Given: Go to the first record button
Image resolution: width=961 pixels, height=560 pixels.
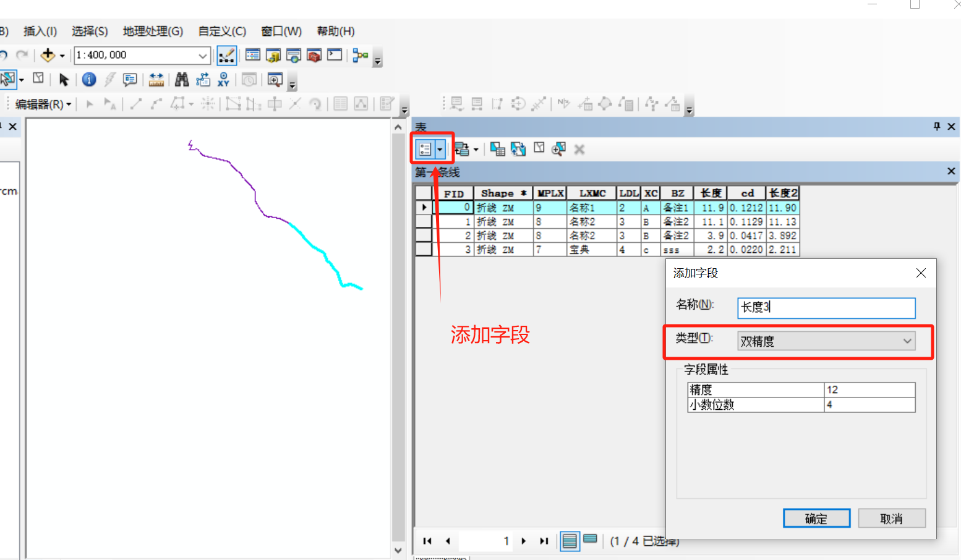Looking at the screenshot, I should point(427,541).
